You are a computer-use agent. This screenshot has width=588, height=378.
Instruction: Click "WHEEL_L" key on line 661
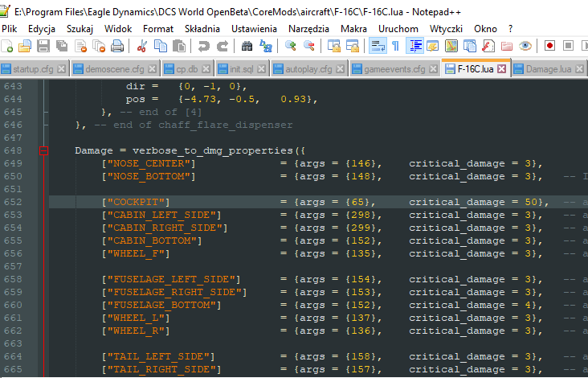[136, 318]
